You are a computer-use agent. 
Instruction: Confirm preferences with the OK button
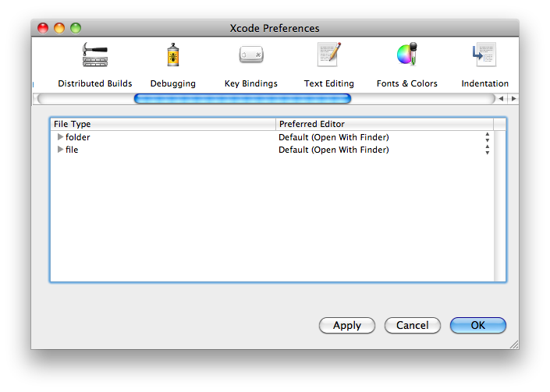coord(477,326)
